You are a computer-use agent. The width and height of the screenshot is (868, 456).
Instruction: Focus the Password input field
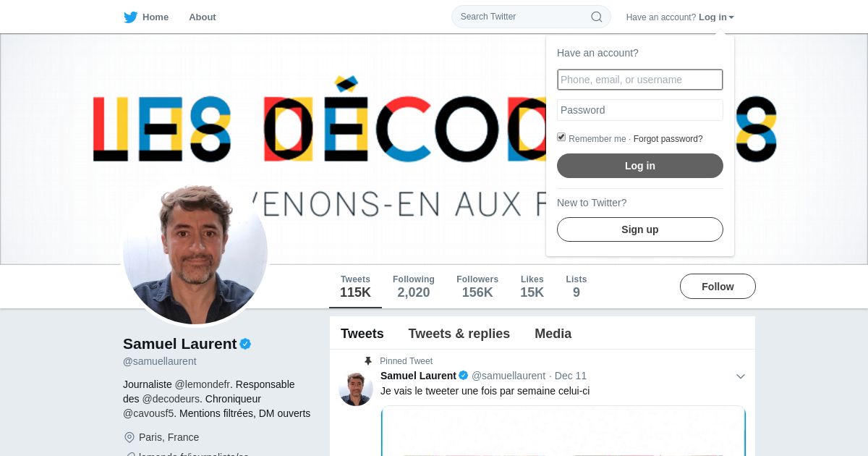pos(640,110)
